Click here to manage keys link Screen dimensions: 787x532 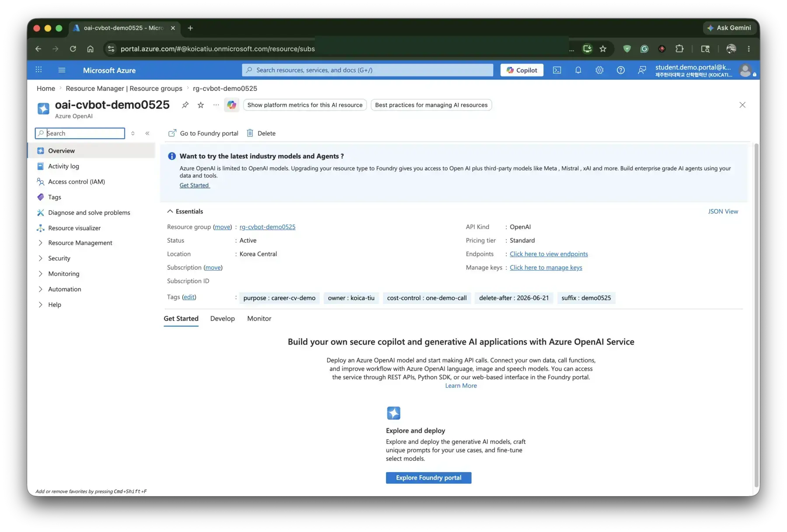[546, 268]
